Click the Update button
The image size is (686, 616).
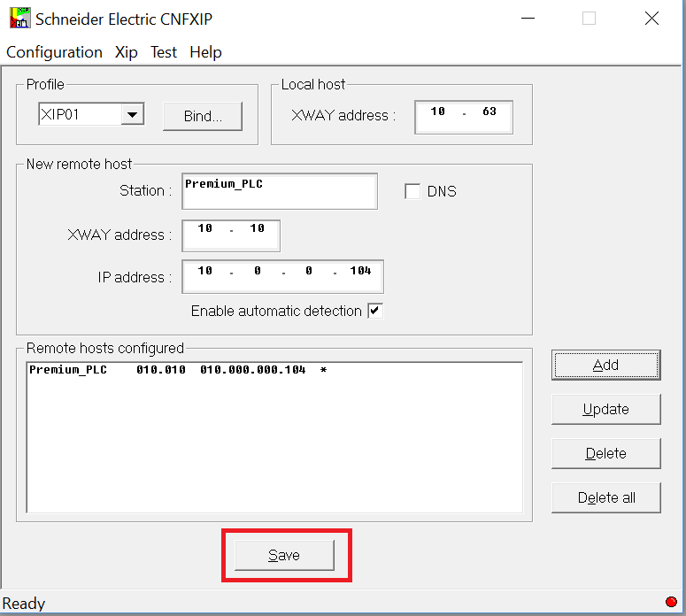[606, 409]
